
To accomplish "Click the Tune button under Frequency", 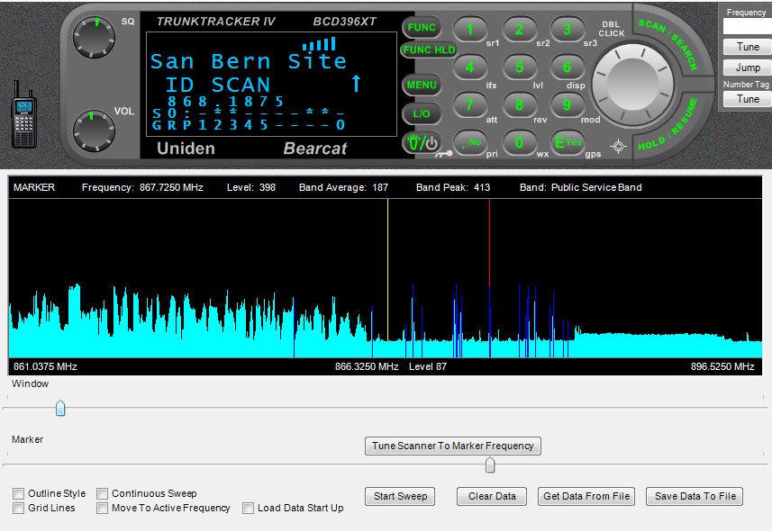I will pyautogui.click(x=748, y=47).
